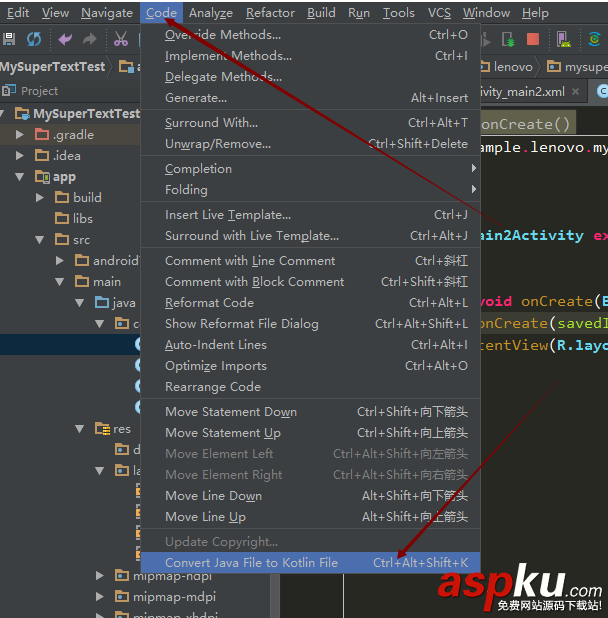Image resolution: width=608 pixels, height=618 pixels.
Task: Open the Help menu
Action: (x=535, y=13)
